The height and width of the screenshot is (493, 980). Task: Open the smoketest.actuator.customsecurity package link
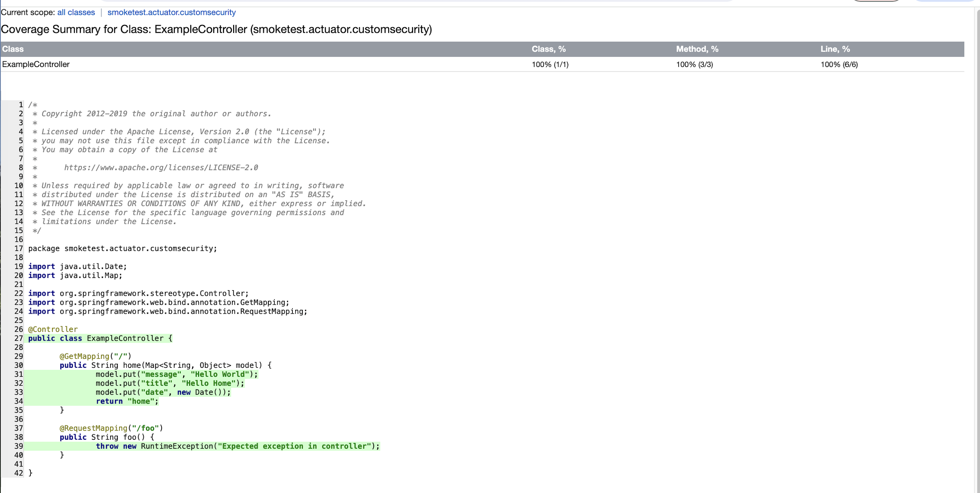click(x=171, y=12)
